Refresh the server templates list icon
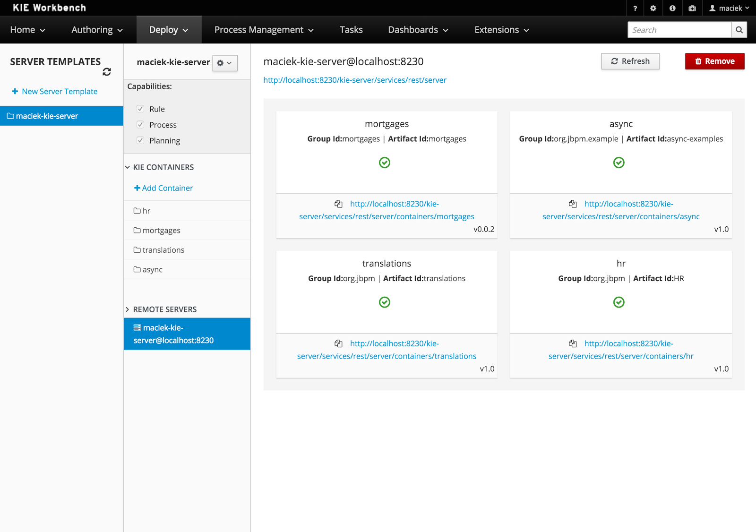Viewport: 756px width, 532px height. tap(107, 72)
